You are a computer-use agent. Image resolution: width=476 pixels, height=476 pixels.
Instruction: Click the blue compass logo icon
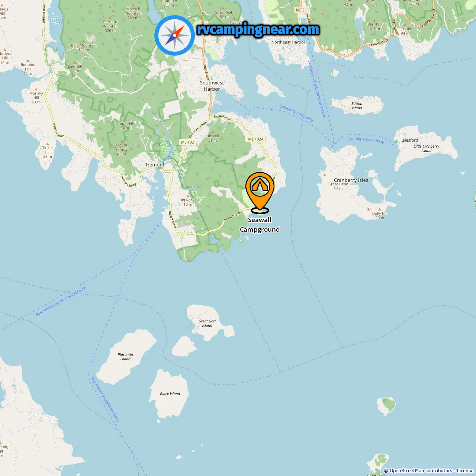(x=174, y=35)
